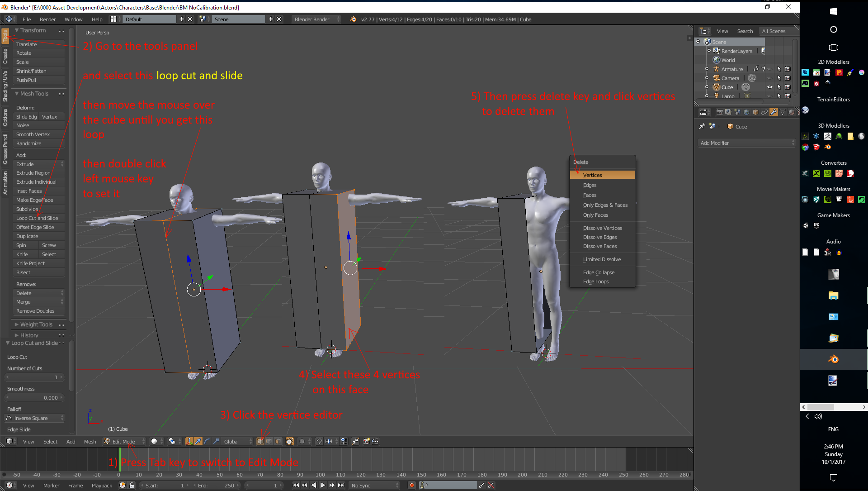Toggle Armature visibility eye in outliner

[769, 69]
